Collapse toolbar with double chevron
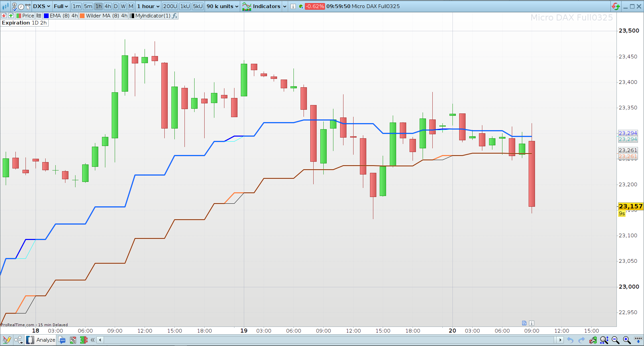644x346 pixels. click(93, 340)
